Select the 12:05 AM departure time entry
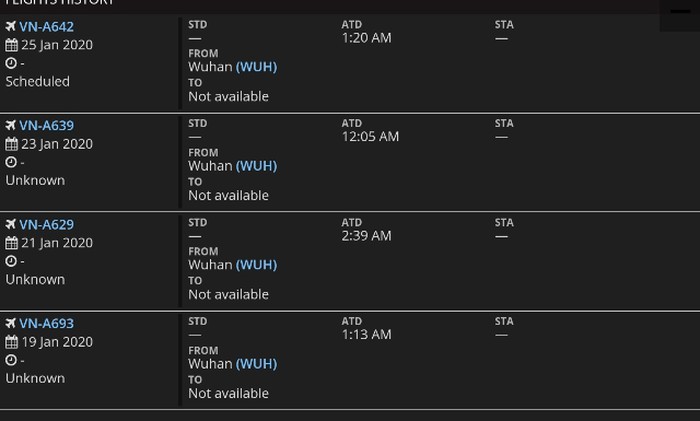Image resolution: width=700 pixels, height=421 pixels. [370, 137]
